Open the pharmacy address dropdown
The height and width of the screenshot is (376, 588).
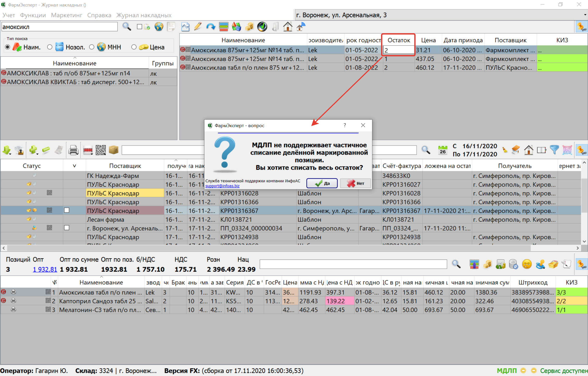click(x=585, y=15)
